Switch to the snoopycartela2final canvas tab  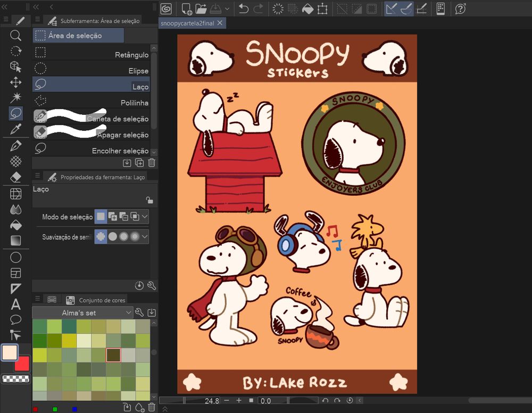187,23
